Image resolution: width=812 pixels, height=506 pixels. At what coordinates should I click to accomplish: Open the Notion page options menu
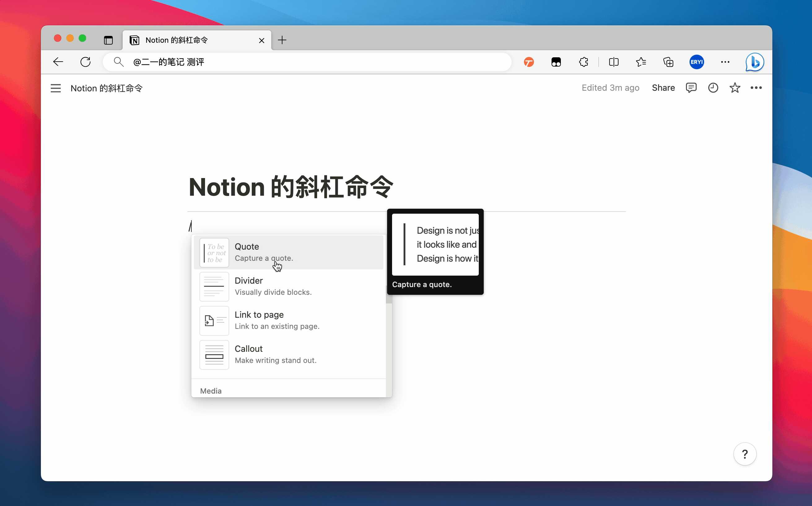click(x=756, y=88)
